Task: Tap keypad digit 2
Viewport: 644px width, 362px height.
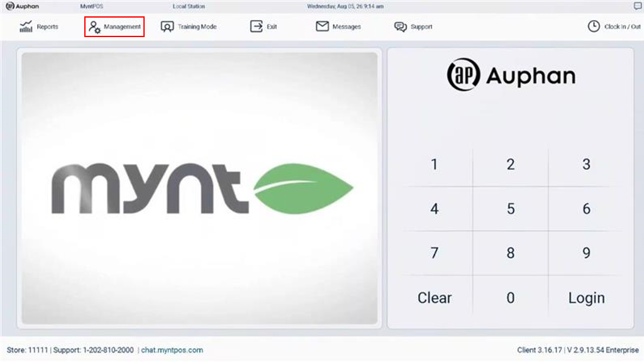Action: 511,165
